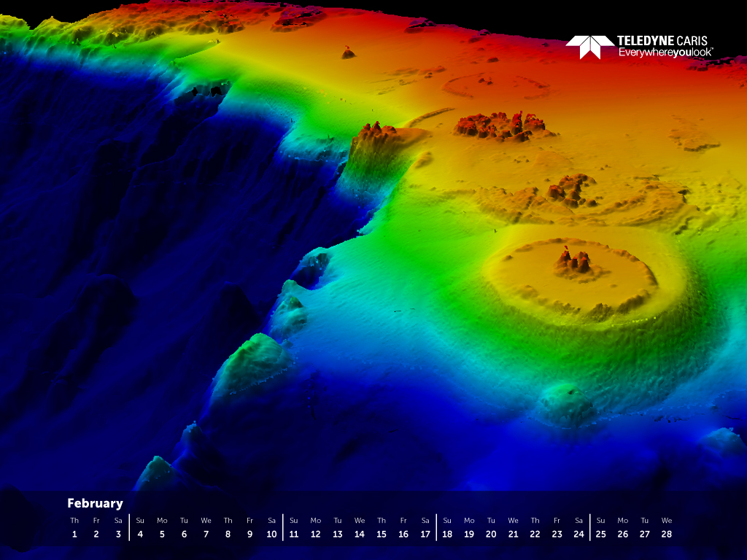Select February 14 on the calendar

[360, 534]
